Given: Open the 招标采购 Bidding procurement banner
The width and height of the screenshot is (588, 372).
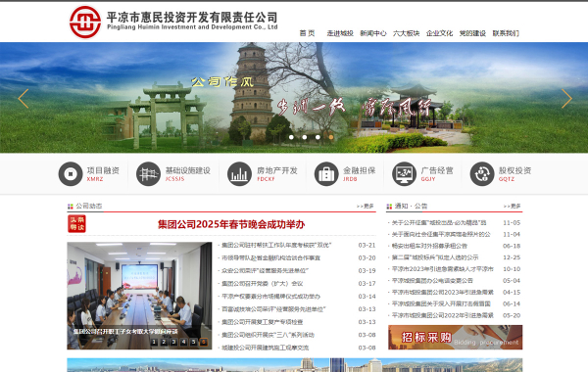Looking at the screenshot, I should [455, 337].
